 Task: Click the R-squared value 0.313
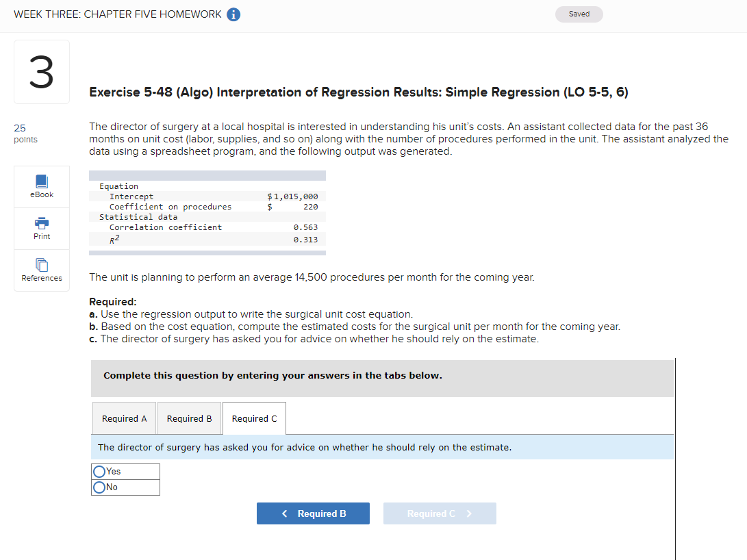(x=305, y=240)
